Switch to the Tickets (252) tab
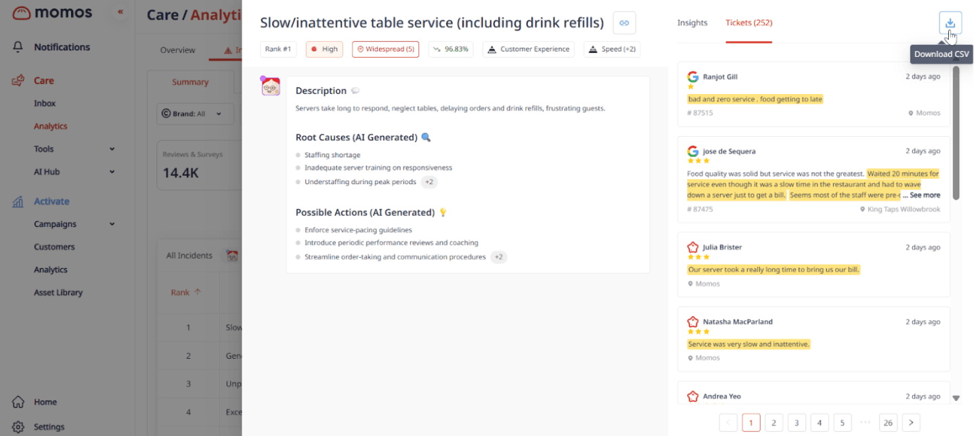This screenshot has width=980, height=436. point(749,23)
